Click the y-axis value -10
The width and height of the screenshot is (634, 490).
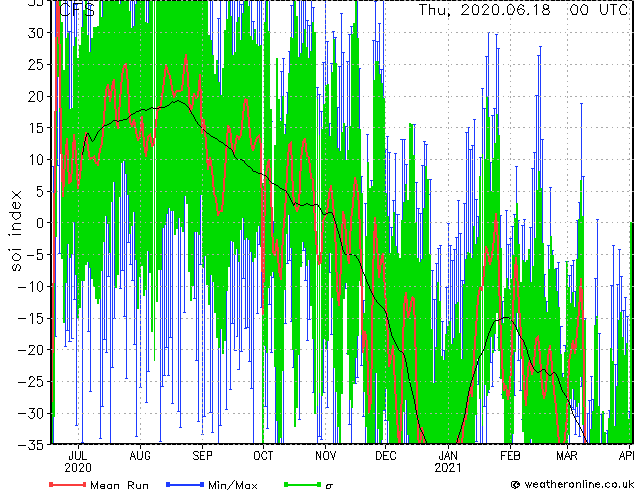30,286
